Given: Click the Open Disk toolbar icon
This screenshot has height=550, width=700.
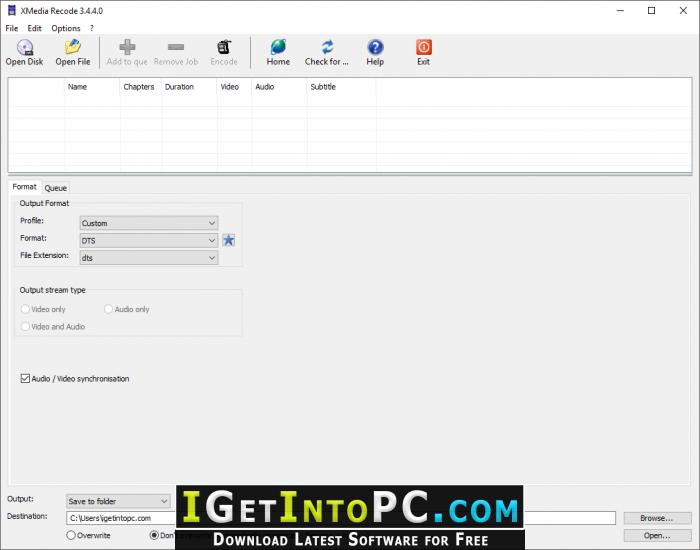Looking at the screenshot, I should (x=25, y=47).
